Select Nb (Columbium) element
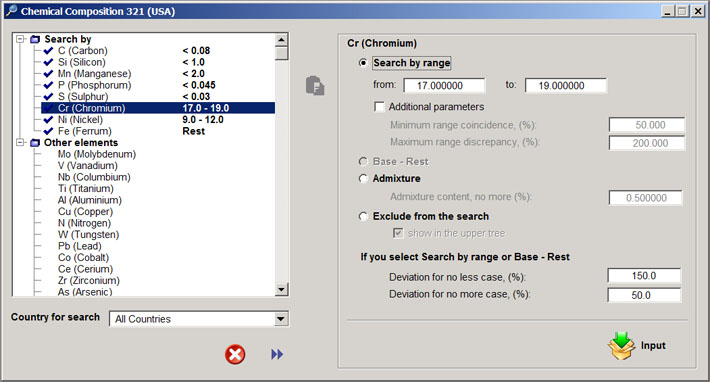This screenshot has height=382, width=710. 94,177
